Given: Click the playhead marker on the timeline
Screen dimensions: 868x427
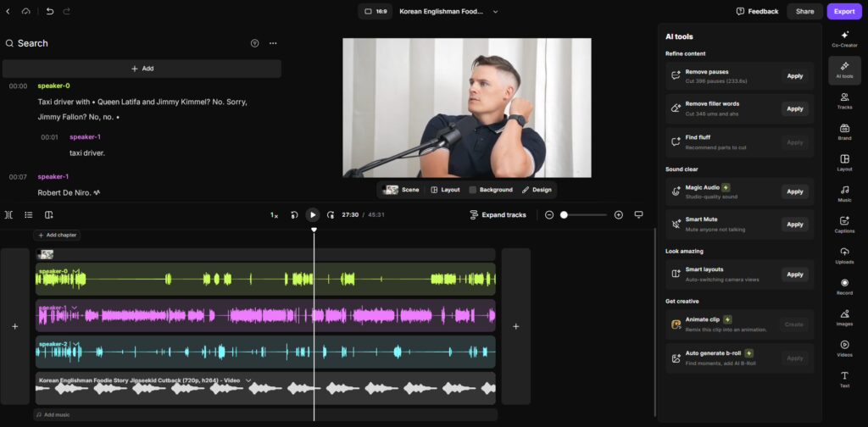Looking at the screenshot, I should point(314,230).
